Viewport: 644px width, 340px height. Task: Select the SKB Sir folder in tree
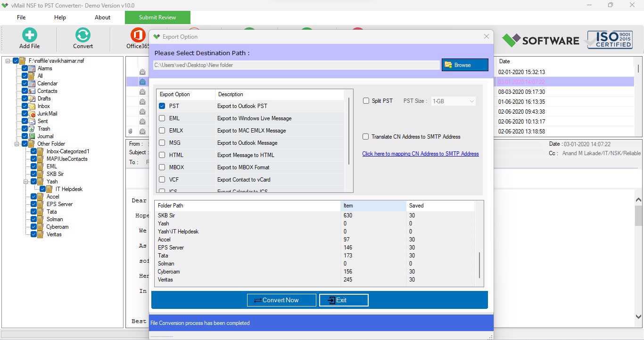(x=55, y=174)
